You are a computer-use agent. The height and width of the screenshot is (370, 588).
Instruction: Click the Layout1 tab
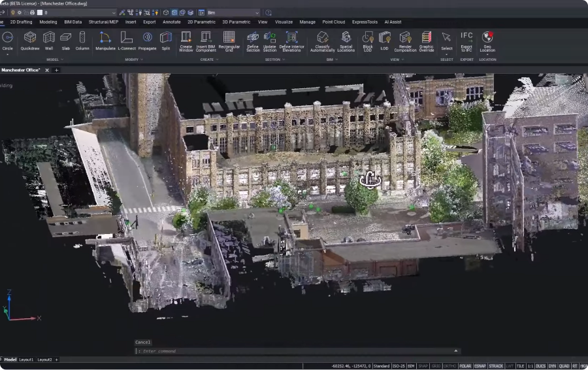(26, 360)
